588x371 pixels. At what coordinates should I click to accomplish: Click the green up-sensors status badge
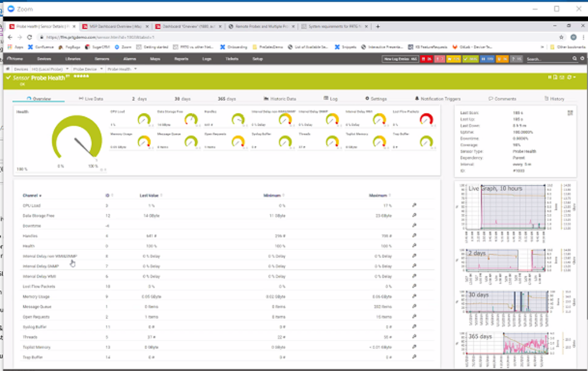(470, 59)
